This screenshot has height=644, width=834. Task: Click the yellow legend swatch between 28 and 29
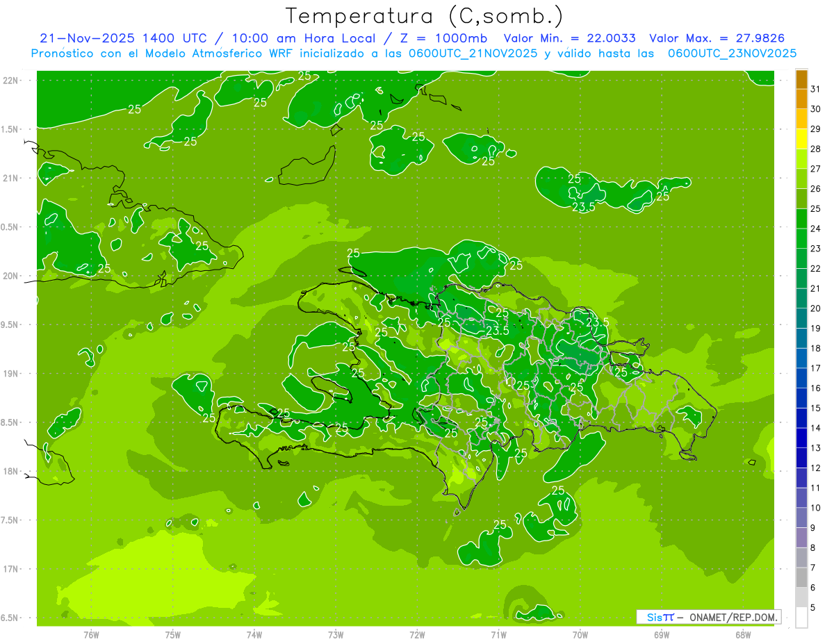point(801,139)
